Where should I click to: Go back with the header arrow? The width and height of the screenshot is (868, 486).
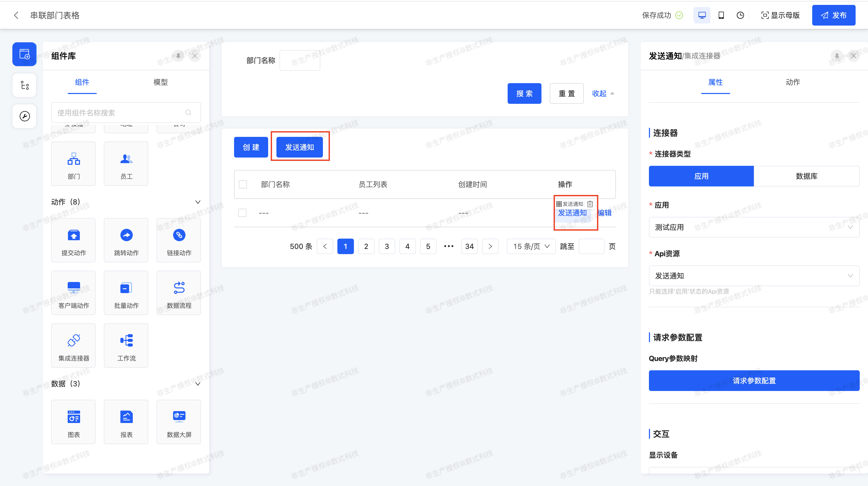point(16,15)
